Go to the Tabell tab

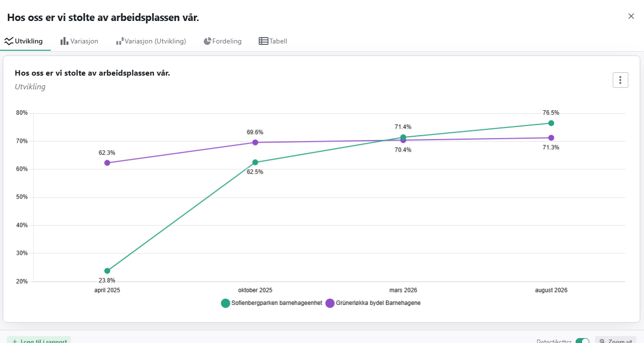(x=273, y=41)
